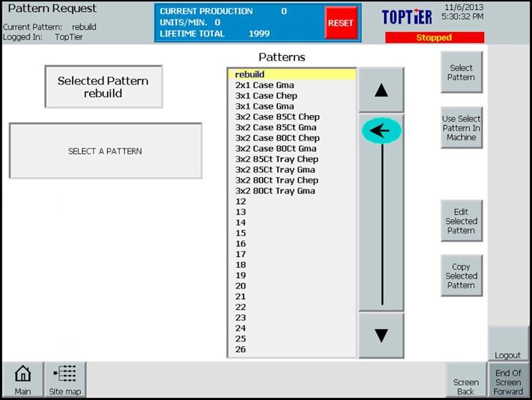Click the Select Pattern button
The height and width of the screenshot is (400, 532).
tap(461, 72)
